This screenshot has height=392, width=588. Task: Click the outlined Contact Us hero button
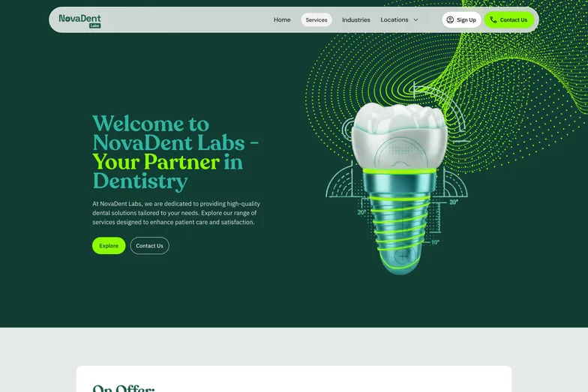coord(150,246)
